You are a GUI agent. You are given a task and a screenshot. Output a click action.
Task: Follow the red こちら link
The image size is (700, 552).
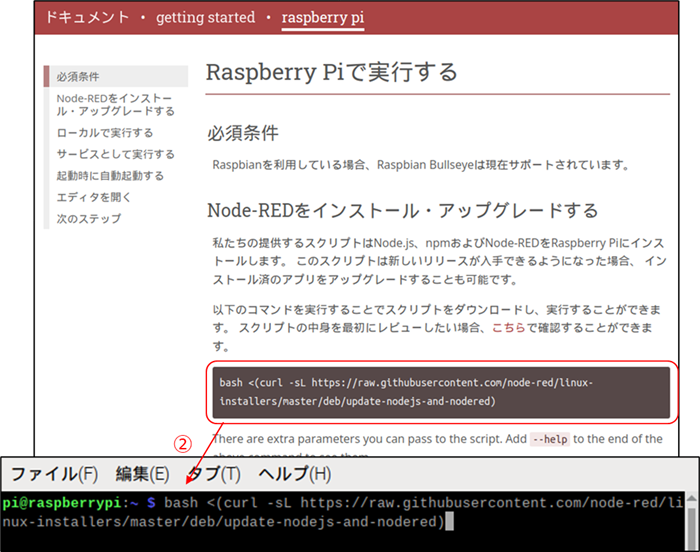pos(511,328)
